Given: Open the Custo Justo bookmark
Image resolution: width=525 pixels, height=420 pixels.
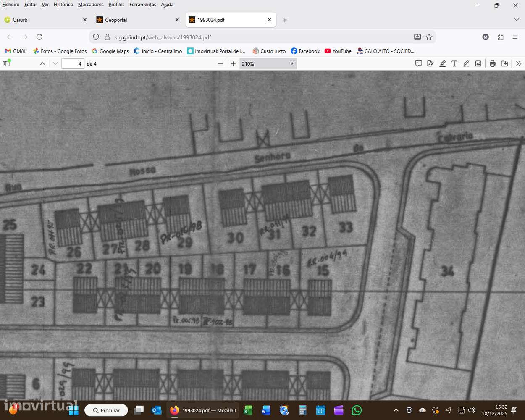Looking at the screenshot, I should pos(269,51).
